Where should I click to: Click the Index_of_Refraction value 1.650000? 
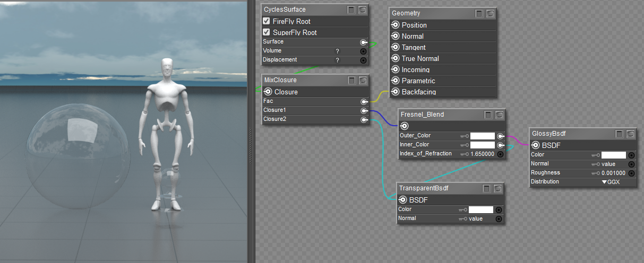coord(483,154)
